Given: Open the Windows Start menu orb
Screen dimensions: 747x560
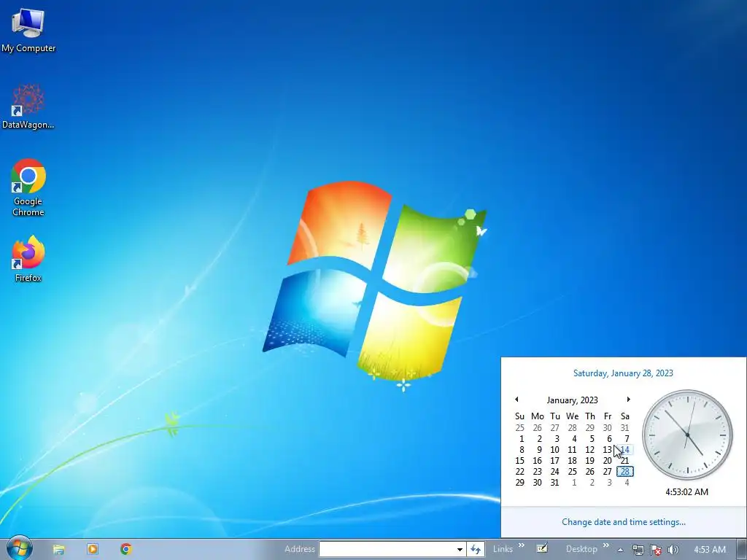Looking at the screenshot, I should pyautogui.click(x=19, y=548).
